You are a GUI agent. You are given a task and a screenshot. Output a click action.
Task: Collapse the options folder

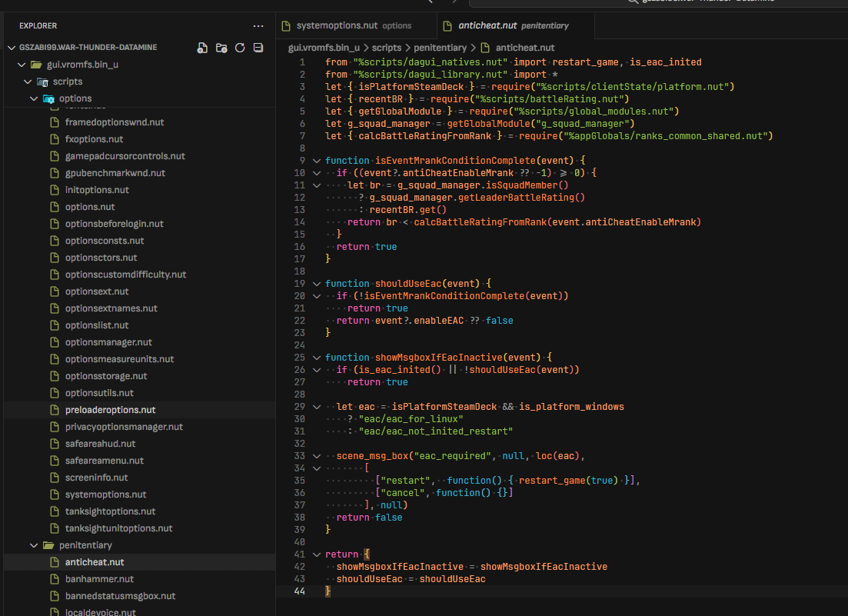pyautogui.click(x=34, y=98)
